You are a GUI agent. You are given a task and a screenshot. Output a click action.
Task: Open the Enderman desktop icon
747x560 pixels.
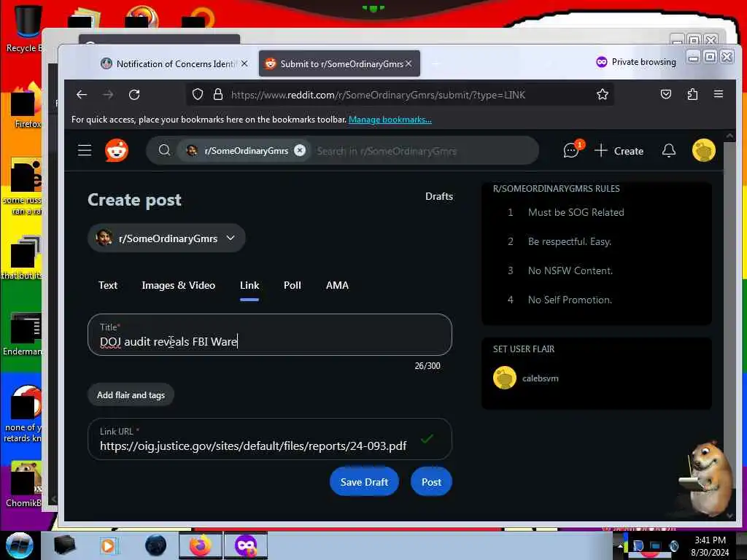pyautogui.click(x=25, y=335)
